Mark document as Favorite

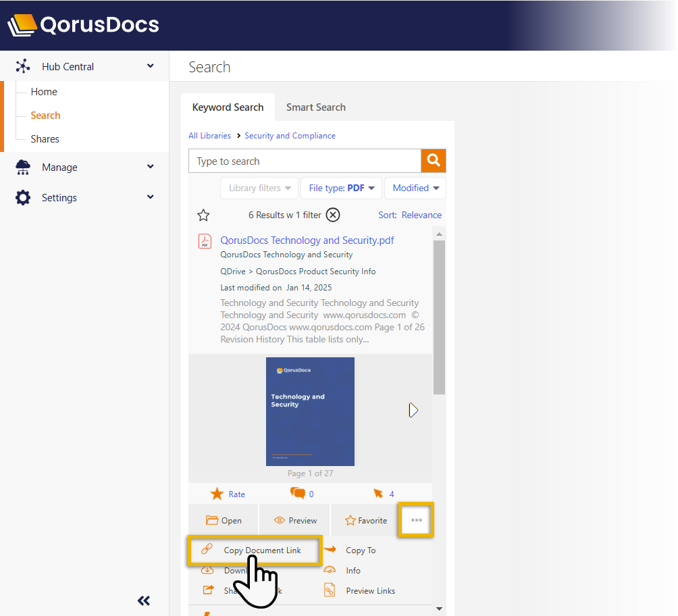[365, 520]
